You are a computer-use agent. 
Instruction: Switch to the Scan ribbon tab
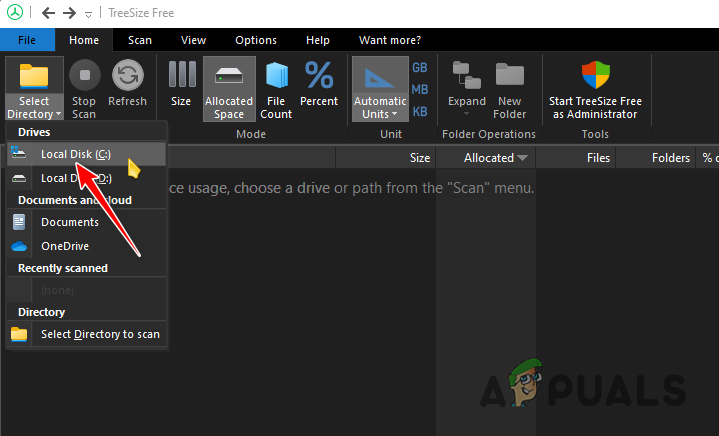coord(140,40)
